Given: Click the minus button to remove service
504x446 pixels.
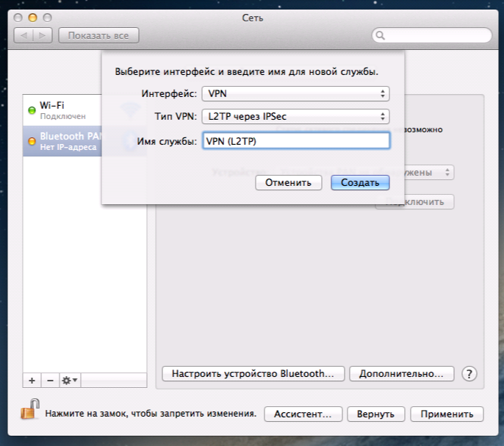Looking at the screenshot, I should coord(50,380).
